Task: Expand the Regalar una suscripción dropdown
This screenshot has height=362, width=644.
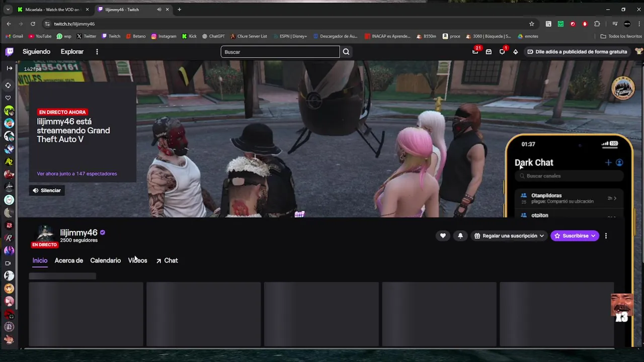Action: 509,236
